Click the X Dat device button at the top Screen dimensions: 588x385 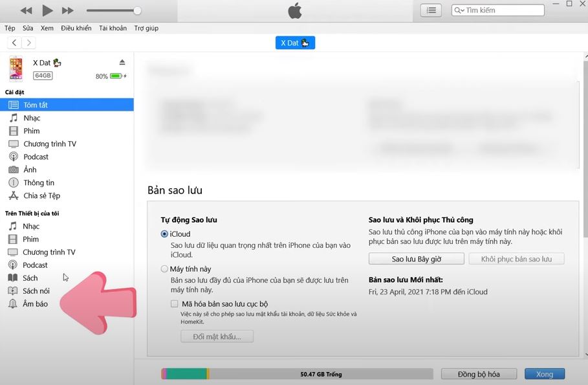(295, 43)
